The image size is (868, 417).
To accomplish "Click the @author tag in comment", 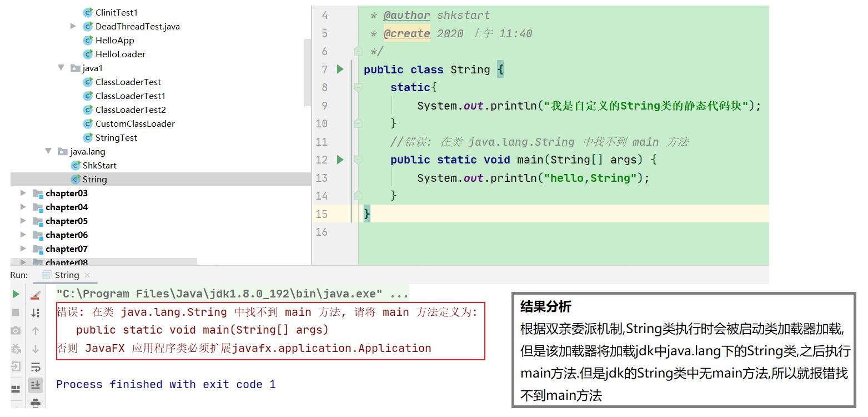I will tap(407, 16).
